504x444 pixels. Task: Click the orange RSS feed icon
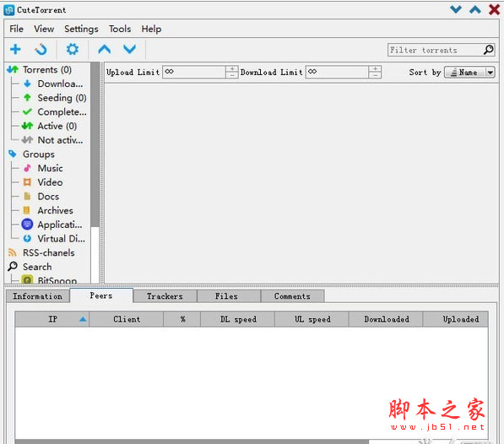pyautogui.click(x=12, y=252)
